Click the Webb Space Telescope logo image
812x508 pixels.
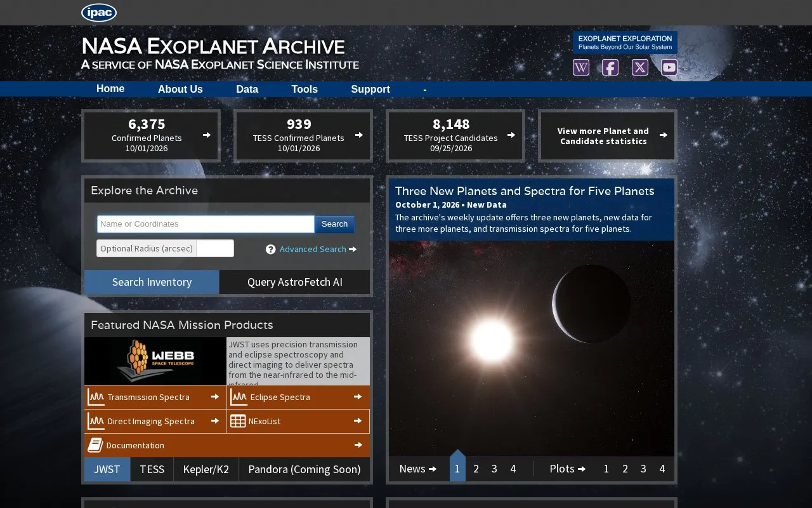pyautogui.click(x=155, y=361)
